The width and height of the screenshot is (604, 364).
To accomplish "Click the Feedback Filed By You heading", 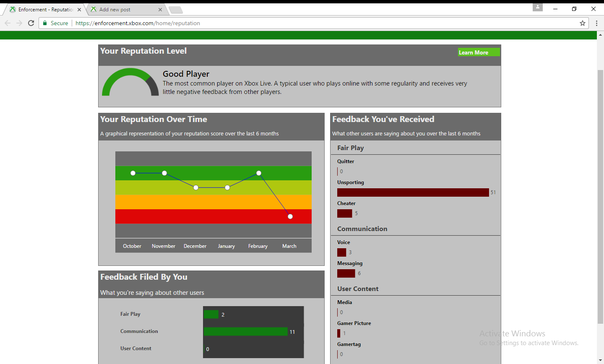I will click(x=144, y=277).
